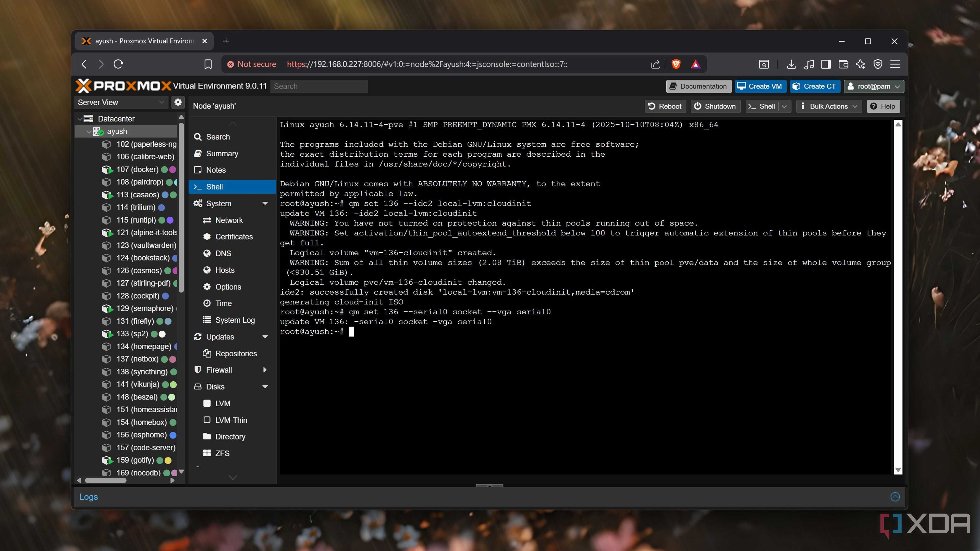This screenshot has height=551, width=980.
Task: Click the browser reload icon
Action: (118, 64)
